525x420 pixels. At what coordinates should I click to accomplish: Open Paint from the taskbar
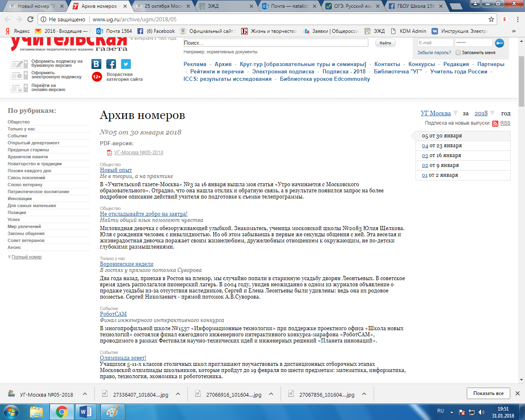coord(112,412)
